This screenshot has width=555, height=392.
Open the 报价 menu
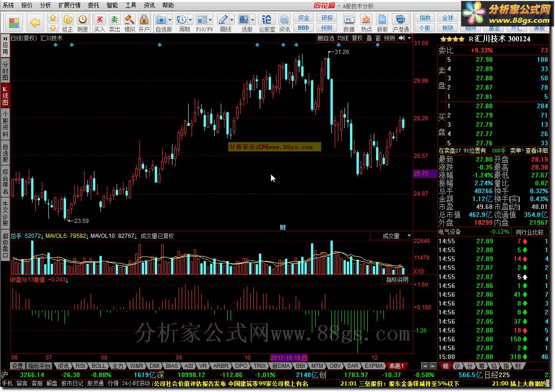26,5
